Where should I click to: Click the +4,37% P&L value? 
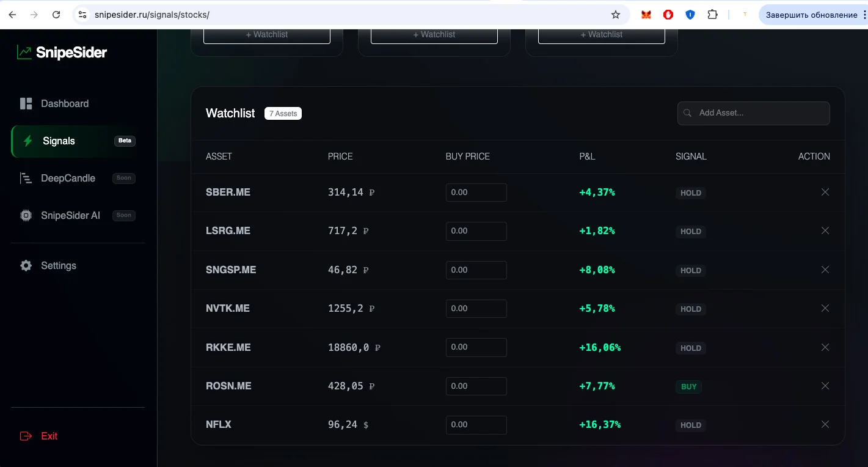click(x=597, y=192)
